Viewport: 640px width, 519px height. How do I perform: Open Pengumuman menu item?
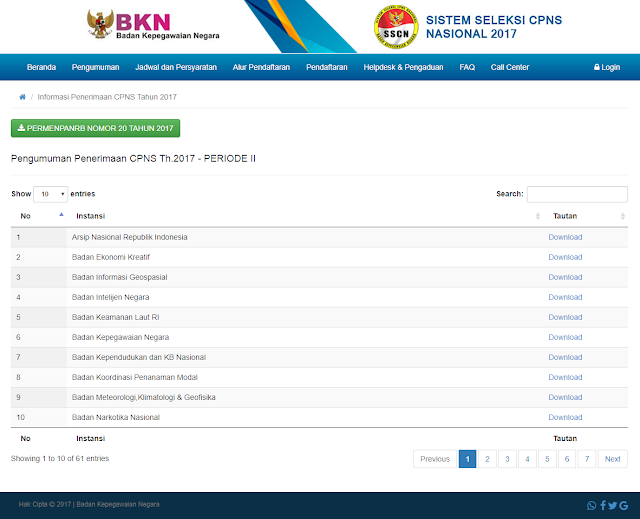[x=96, y=67]
